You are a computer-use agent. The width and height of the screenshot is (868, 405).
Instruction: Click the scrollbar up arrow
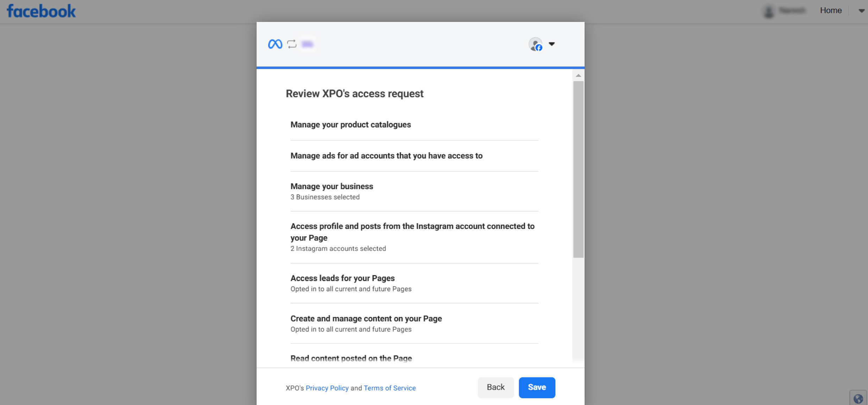coord(578,75)
